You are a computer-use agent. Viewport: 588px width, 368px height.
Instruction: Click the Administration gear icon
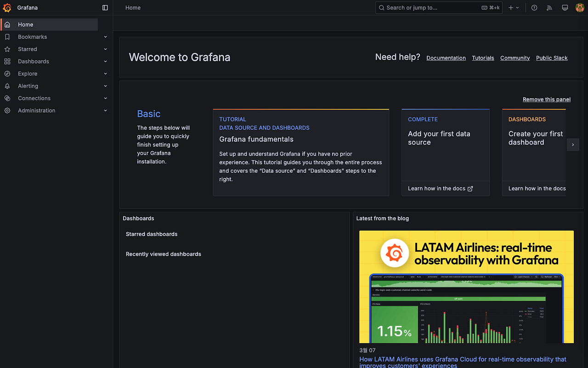click(7, 111)
